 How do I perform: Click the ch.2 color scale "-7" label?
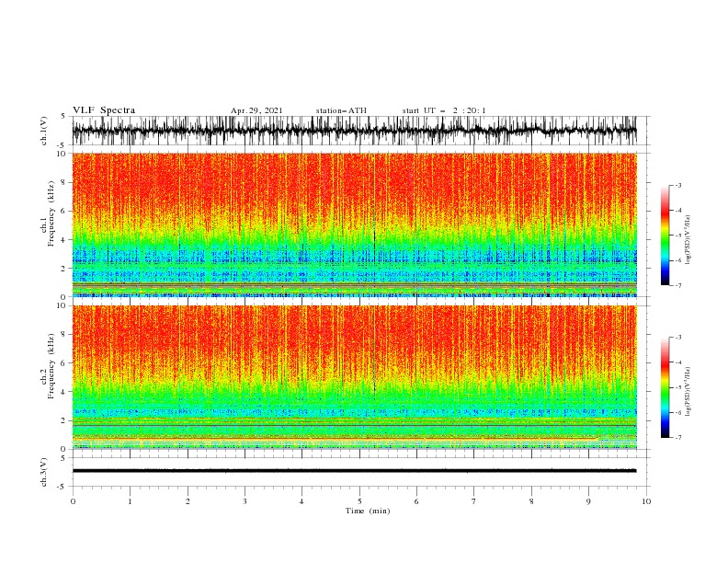click(678, 437)
